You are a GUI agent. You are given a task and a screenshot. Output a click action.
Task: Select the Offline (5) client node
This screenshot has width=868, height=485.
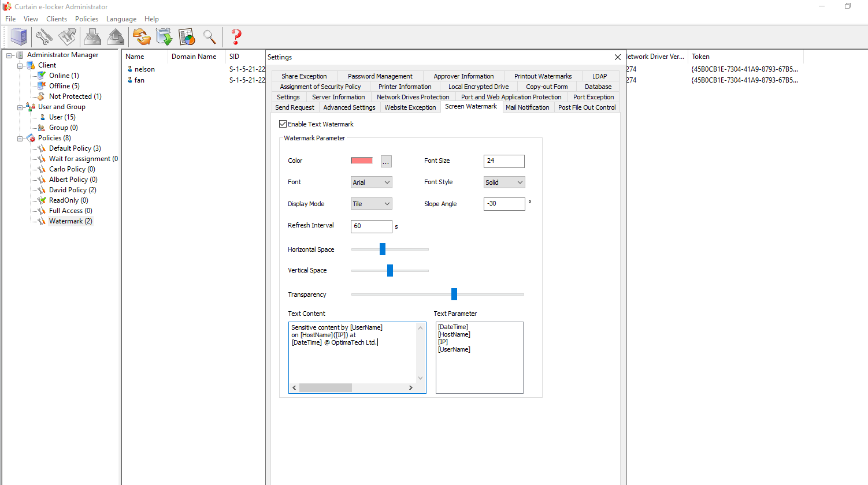click(x=64, y=86)
